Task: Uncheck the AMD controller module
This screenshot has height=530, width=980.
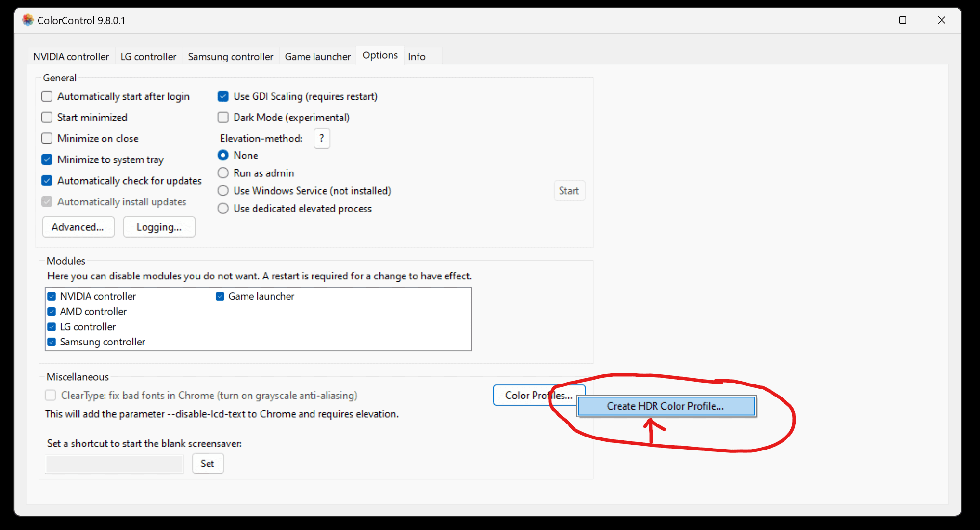Action: pos(52,312)
